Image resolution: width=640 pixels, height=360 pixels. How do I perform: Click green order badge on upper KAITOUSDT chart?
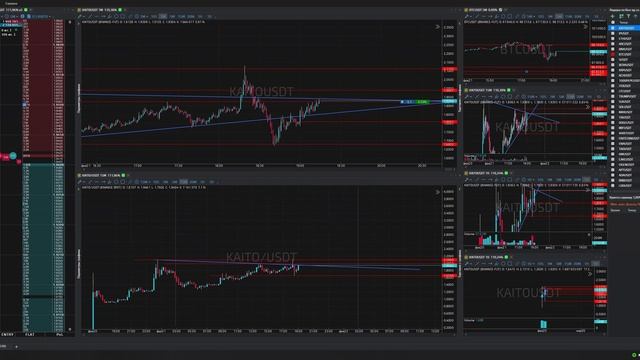click(x=422, y=102)
